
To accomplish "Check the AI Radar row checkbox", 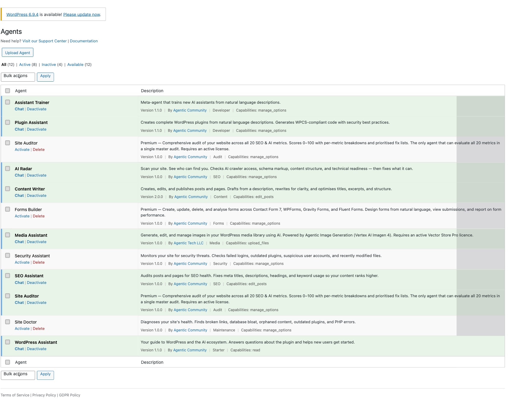I will pyautogui.click(x=8, y=168).
